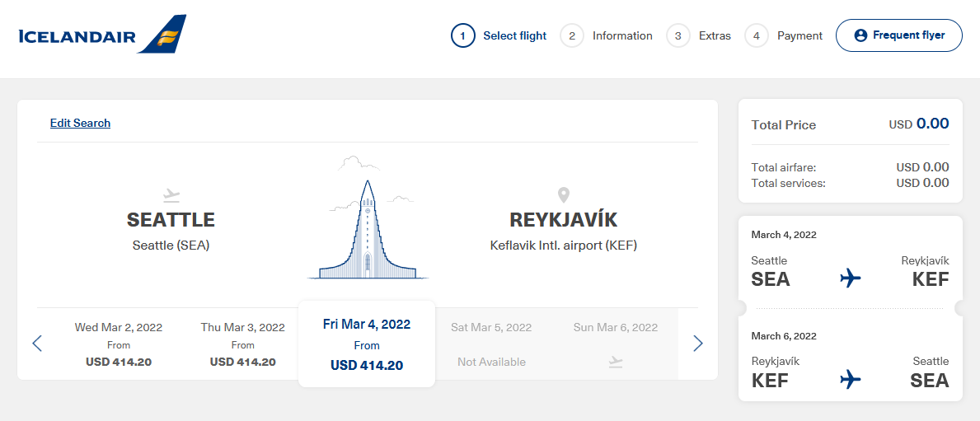Select Sat Mar 5, 2022 date
980x421 pixels.
tap(491, 344)
